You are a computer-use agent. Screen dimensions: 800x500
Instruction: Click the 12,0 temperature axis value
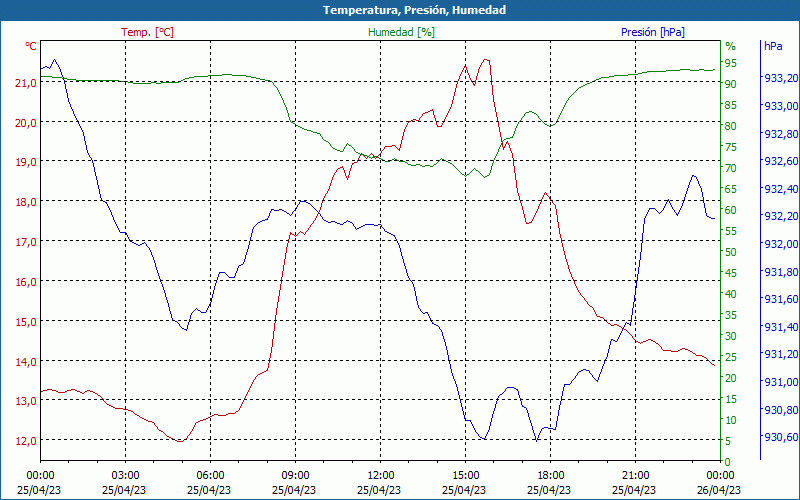[26, 441]
